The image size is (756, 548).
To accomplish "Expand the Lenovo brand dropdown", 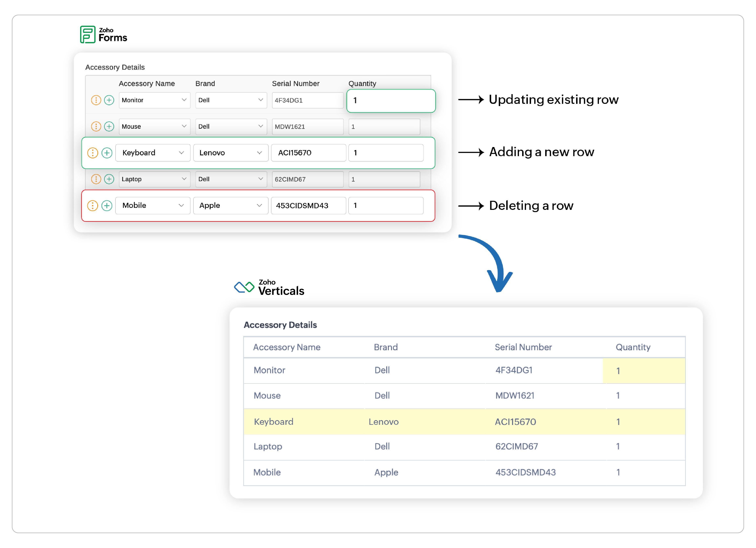I will [231, 153].
